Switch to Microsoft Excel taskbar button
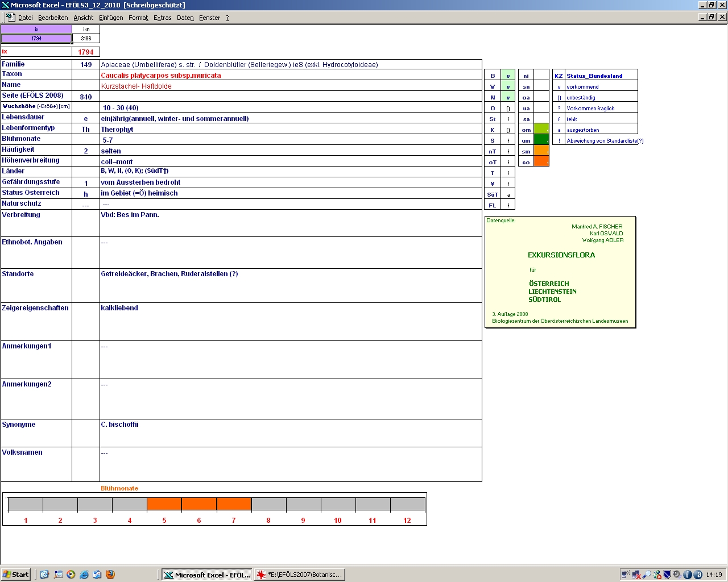Screen dimensions: 728x582 pos(206,575)
